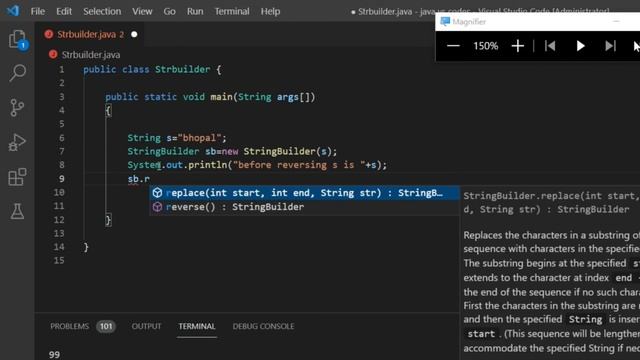Click the Magnifier app icon in title bar
640x360 pixels.
coord(445,21)
